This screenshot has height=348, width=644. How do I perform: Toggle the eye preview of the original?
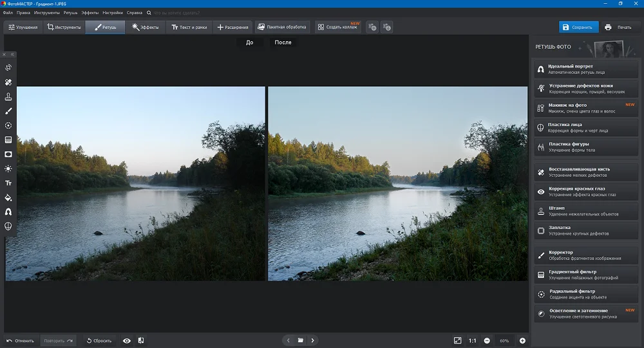pos(127,341)
